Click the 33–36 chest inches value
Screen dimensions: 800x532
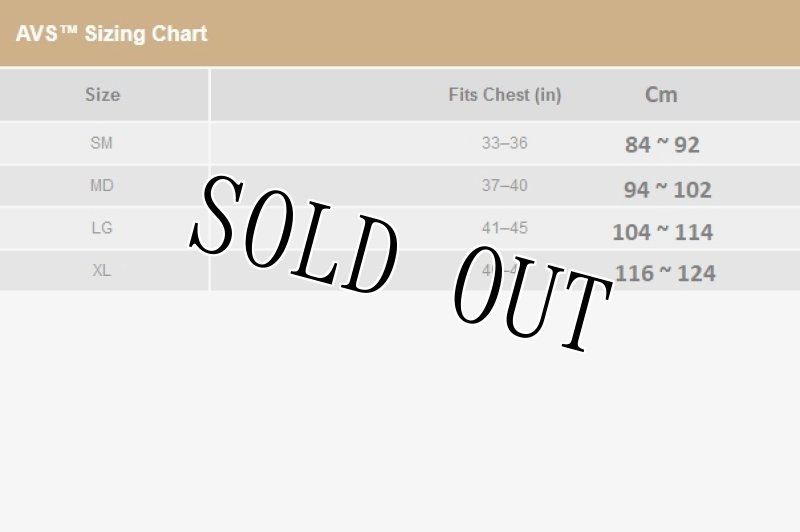coord(504,143)
